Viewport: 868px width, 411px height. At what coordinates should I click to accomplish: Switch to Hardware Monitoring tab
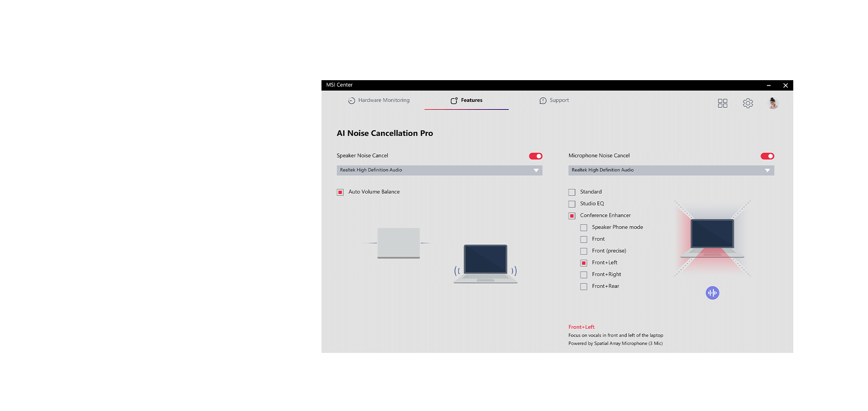pyautogui.click(x=379, y=101)
